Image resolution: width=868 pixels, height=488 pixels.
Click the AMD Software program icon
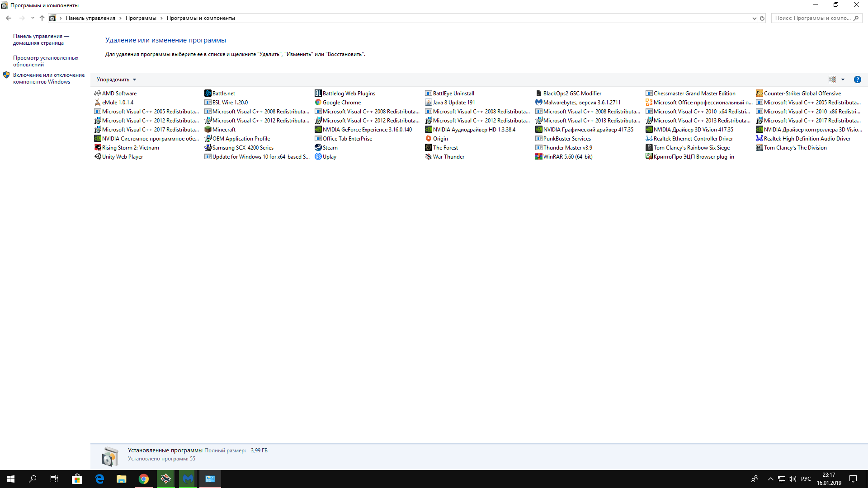(x=97, y=94)
